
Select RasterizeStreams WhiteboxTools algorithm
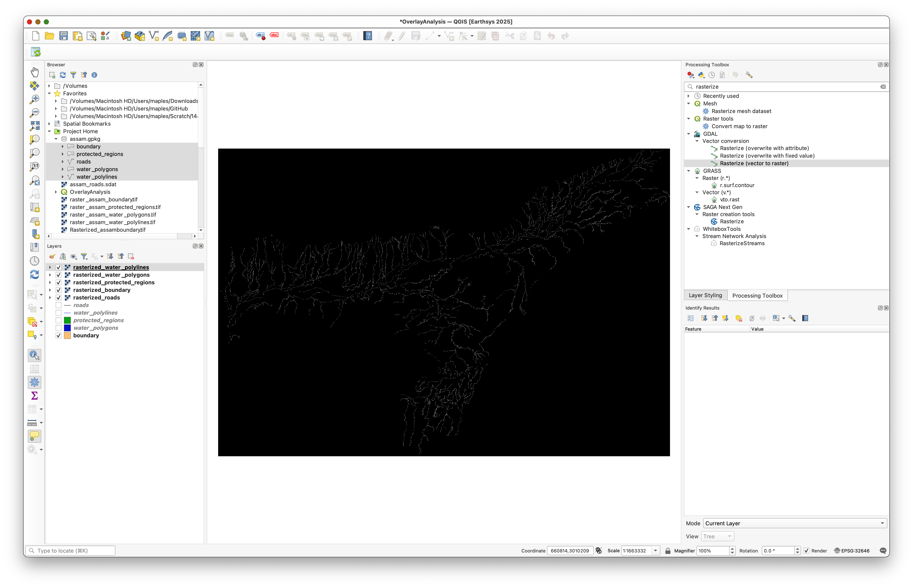pos(742,244)
